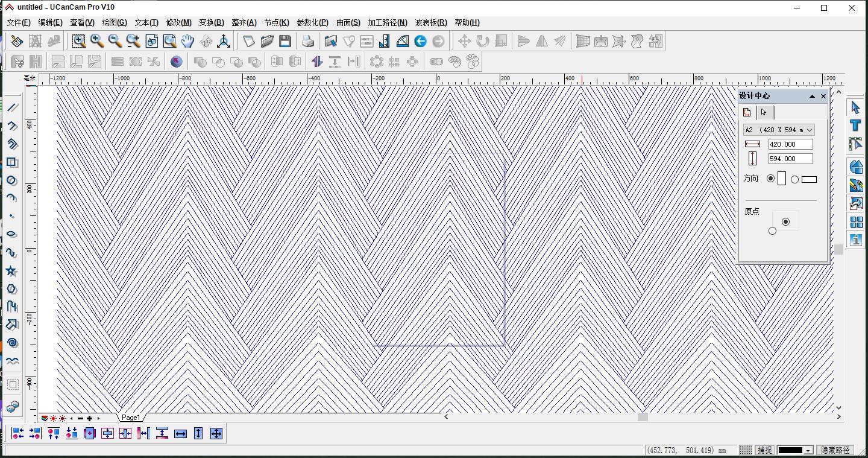Click the 隐藏路径 button
This screenshot has width=868, height=458.
coord(835,450)
